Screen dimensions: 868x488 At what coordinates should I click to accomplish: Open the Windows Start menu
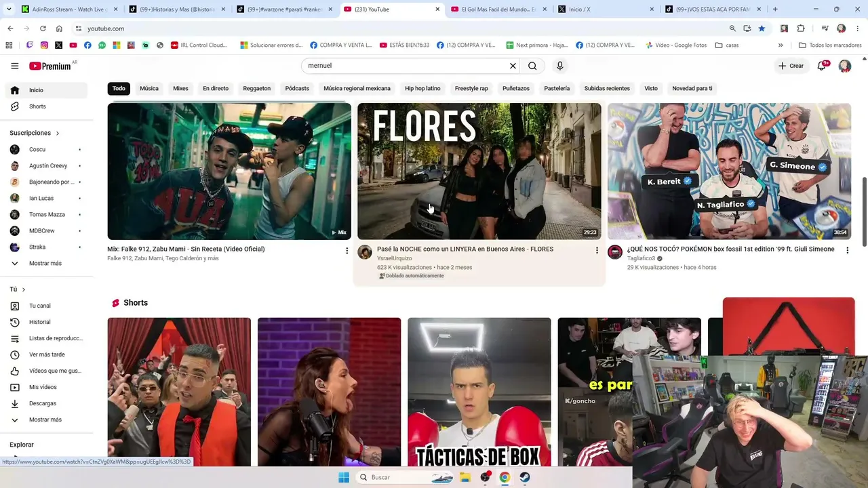point(344,477)
